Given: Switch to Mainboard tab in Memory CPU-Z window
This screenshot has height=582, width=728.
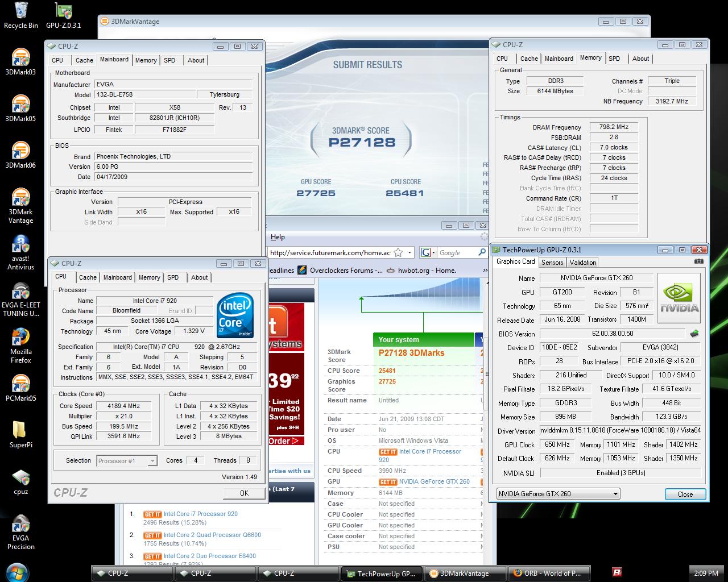Looking at the screenshot, I should point(559,59).
